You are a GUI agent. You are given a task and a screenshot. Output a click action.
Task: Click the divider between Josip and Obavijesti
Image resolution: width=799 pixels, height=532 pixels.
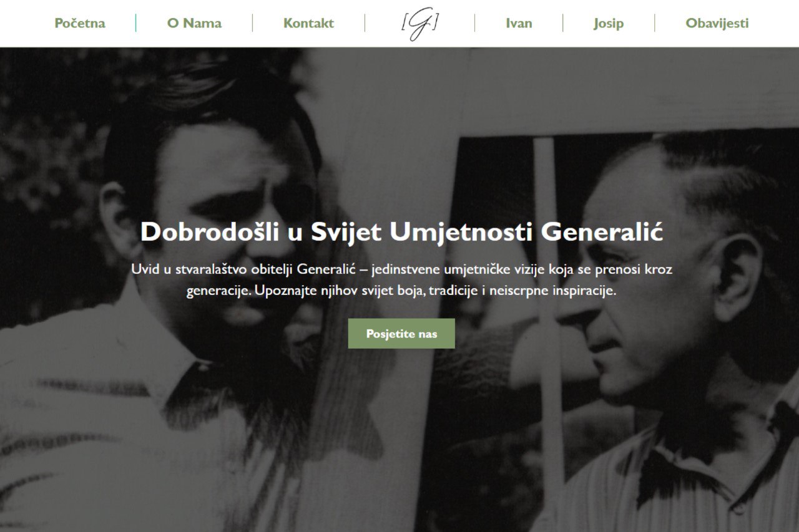coord(654,23)
